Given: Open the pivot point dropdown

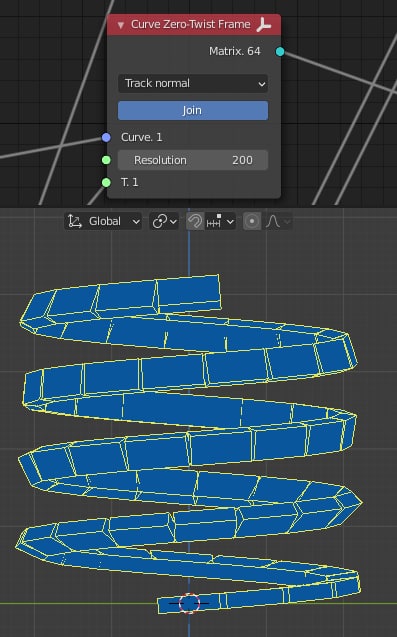Looking at the screenshot, I should click(164, 221).
